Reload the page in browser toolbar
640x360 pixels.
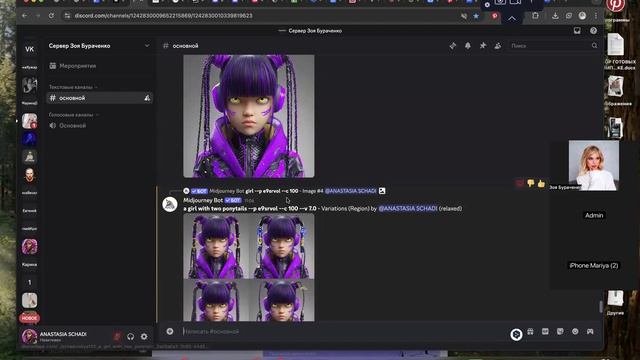pyautogui.click(x=51, y=16)
